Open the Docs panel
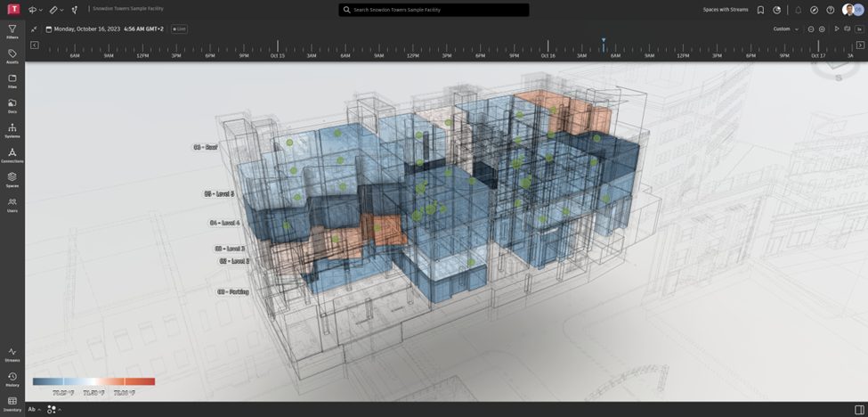 click(12, 106)
